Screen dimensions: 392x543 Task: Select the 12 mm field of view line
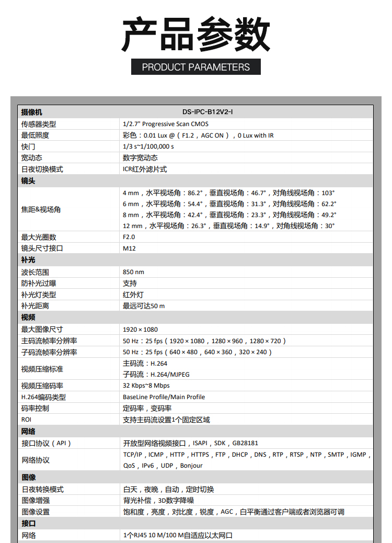pyautogui.click(x=229, y=226)
